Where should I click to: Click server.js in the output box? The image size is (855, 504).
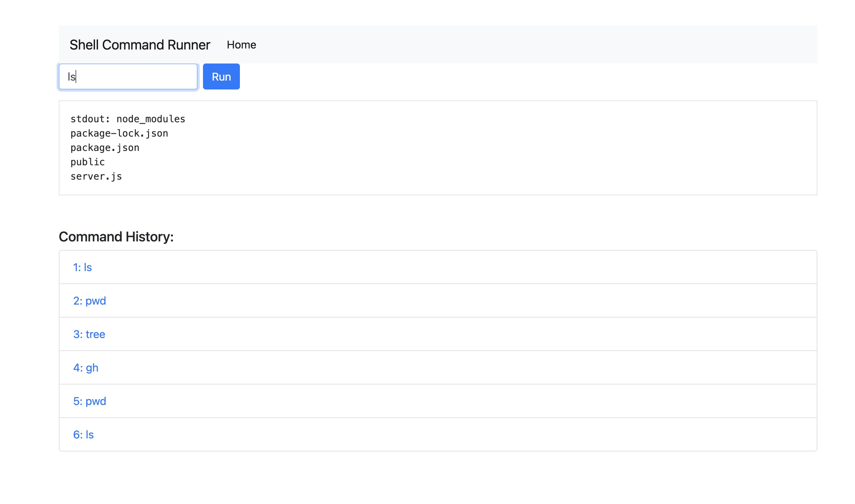(x=96, y=176)
